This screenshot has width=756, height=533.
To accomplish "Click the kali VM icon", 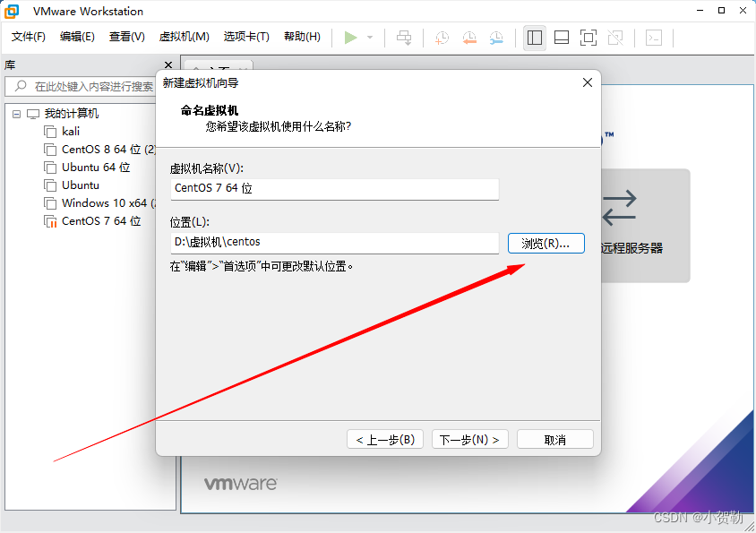I will click(50, 132).
